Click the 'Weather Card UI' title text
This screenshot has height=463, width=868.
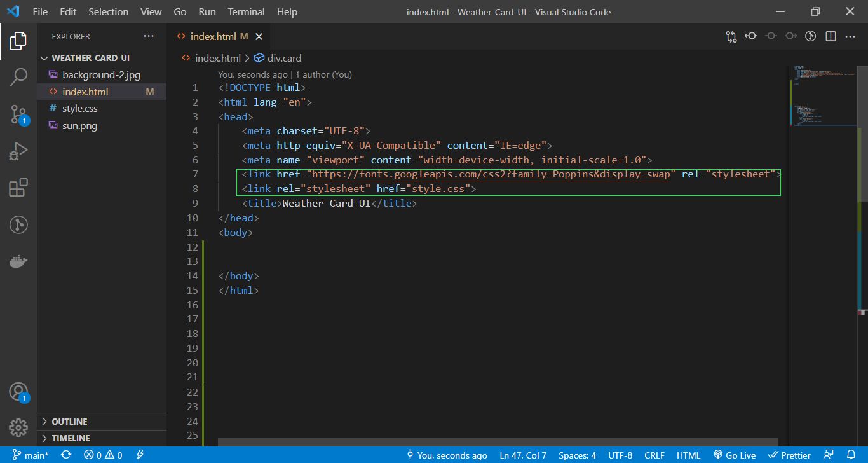point(325,204)
